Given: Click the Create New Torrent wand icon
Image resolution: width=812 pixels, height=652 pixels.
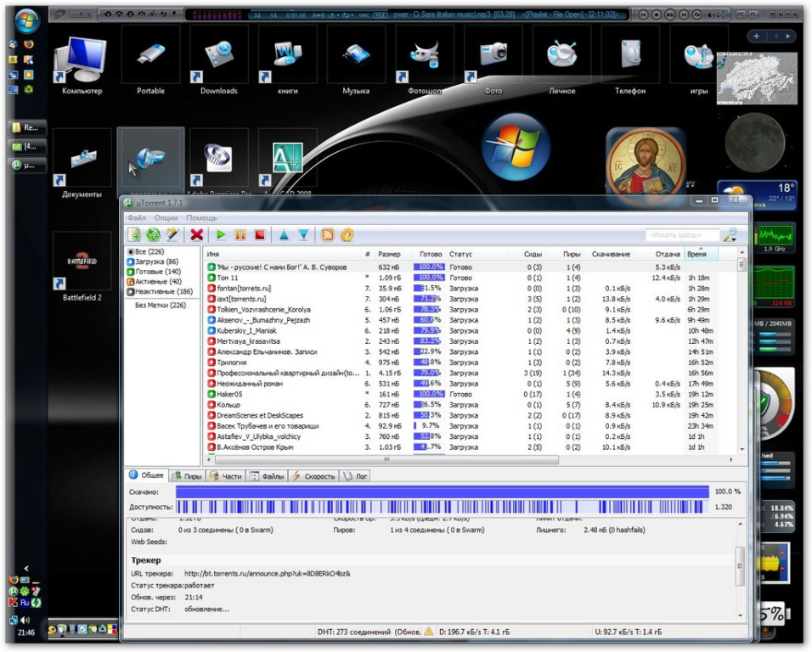Looking at the screenshot, I should pyautogui.click(x=172, y=234).
